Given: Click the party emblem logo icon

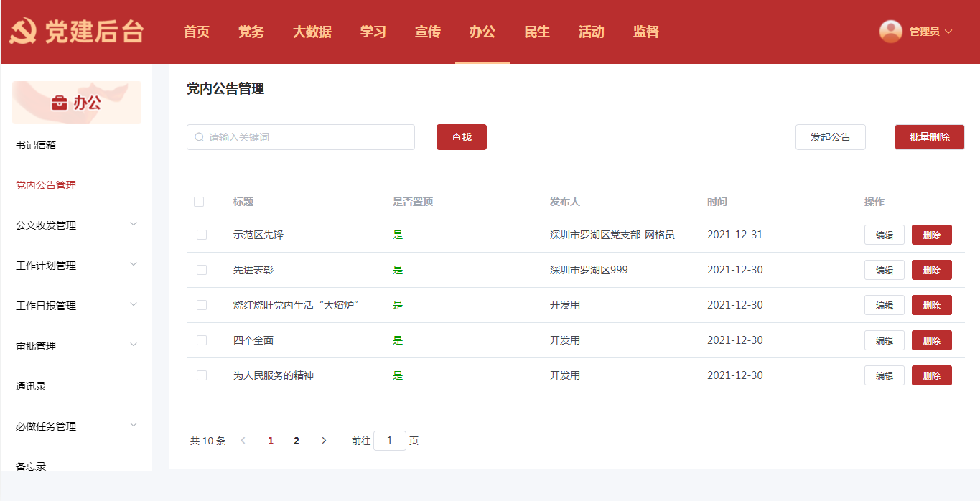Looking at the screenshot, I should pyautogui.click(x=24, y=32).
